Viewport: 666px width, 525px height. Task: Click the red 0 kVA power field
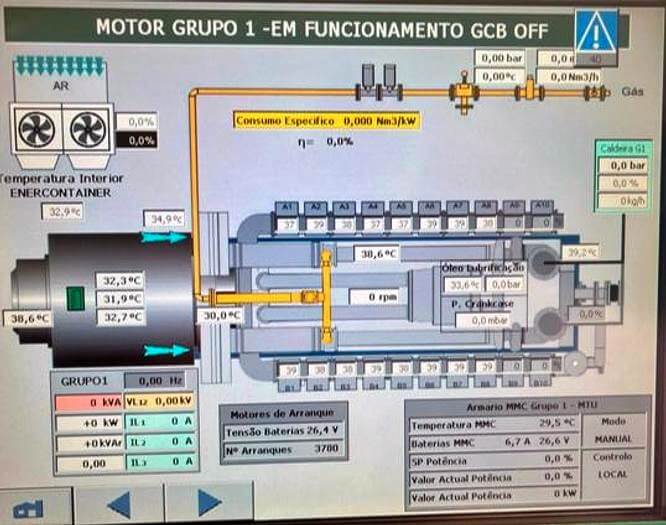click(x=89, y=401)
